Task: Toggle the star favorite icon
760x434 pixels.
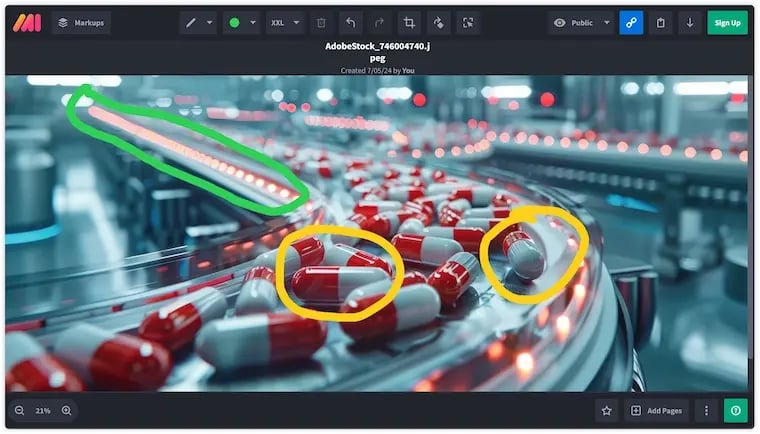Action: [606, 410]
